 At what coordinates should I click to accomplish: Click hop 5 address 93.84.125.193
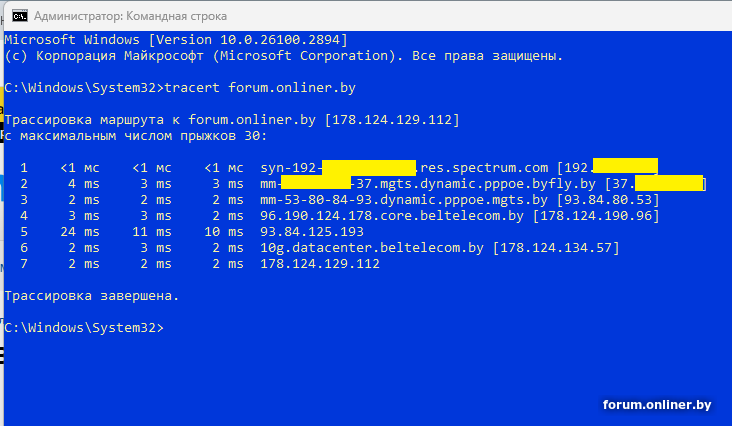coord(312,231)
